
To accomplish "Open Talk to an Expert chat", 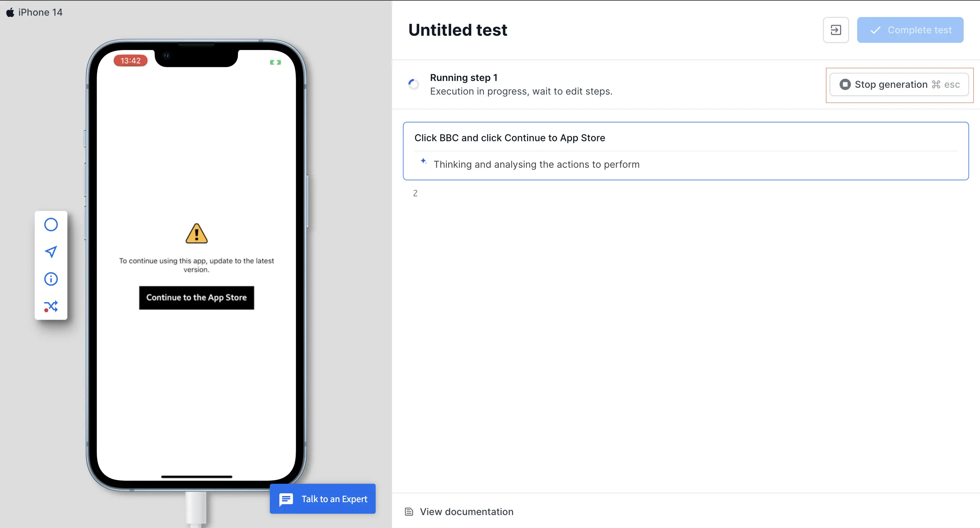I will coord(323,499).
